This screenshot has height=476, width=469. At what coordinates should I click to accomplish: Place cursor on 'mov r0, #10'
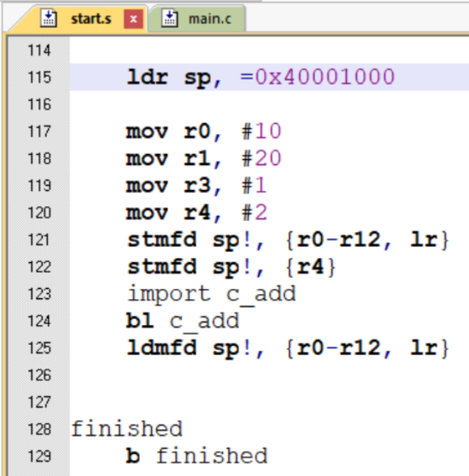(204, 131)
